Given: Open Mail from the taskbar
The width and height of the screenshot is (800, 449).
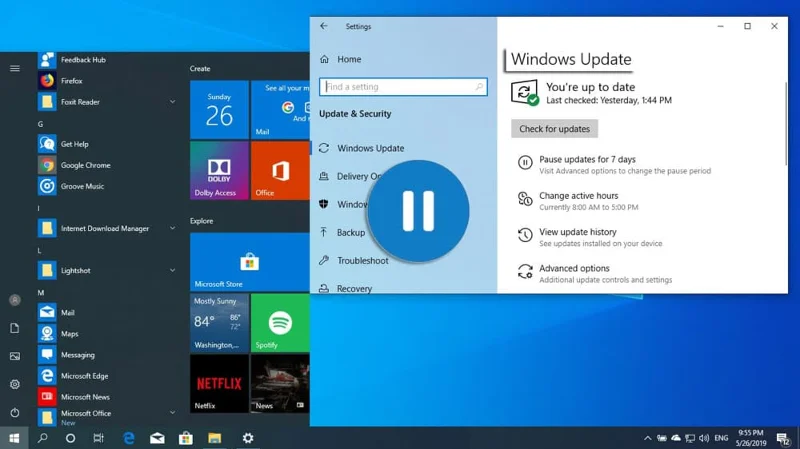Looking at the screenshot, I should click(157, 438).
